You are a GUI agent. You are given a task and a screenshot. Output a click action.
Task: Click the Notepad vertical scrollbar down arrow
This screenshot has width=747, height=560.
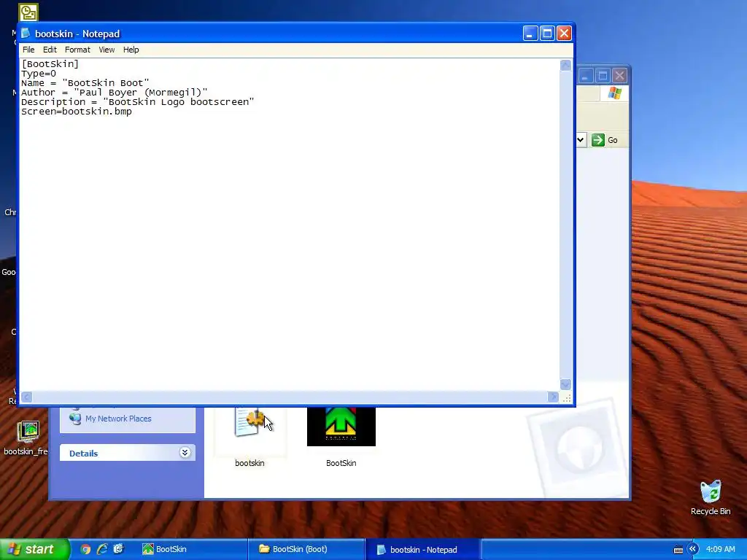[565, 384]
